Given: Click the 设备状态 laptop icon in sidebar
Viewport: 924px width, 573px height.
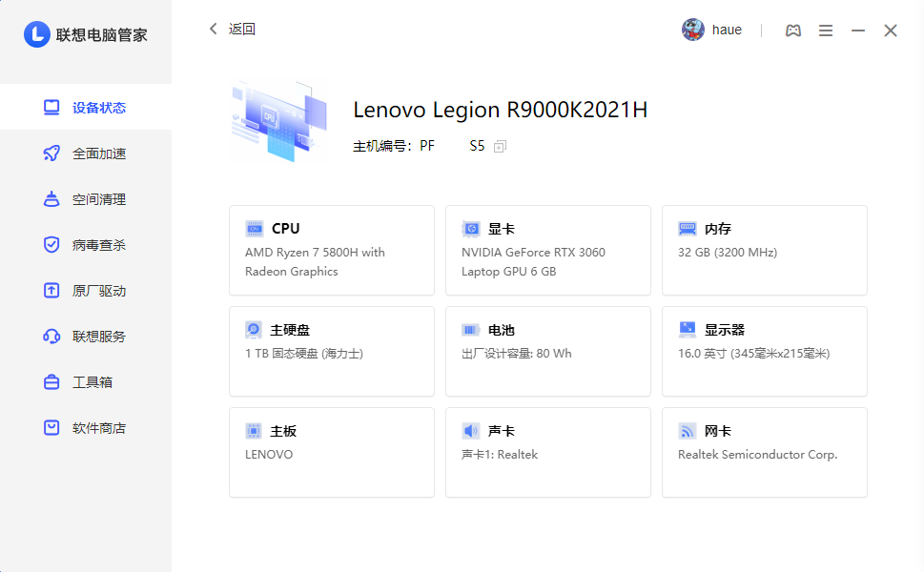Looking at the screenshot, I should 51,107.
